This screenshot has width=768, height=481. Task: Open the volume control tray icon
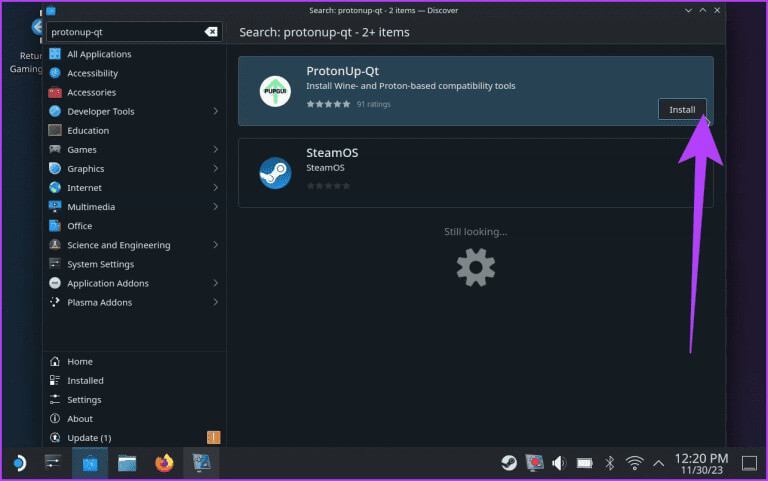(559, 463)
